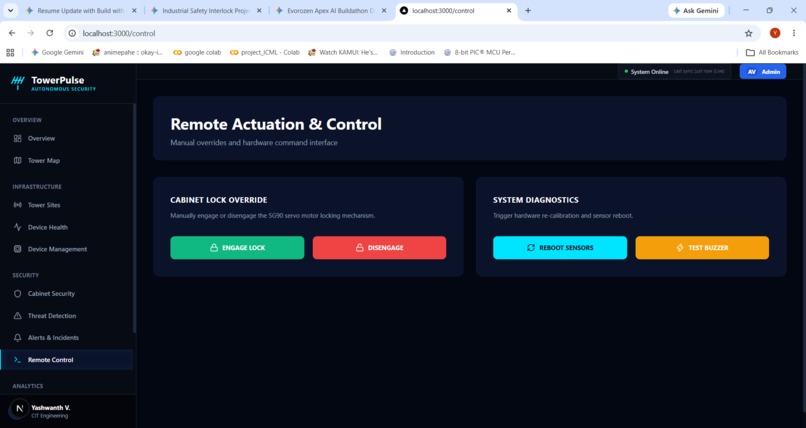The image size is (806, 428).
Task: Click the Device Health pulse icon
Action: 17,227
